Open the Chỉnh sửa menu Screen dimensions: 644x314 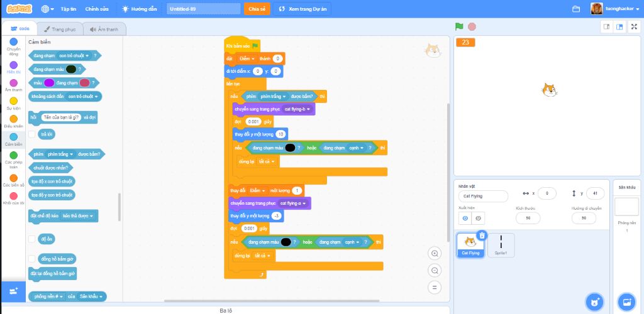pos(96,9)
